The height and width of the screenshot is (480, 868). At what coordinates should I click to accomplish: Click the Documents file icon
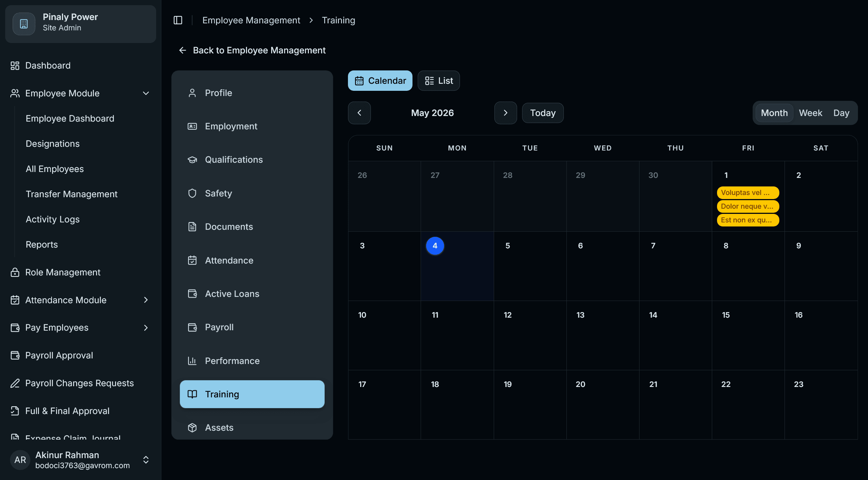coord(192,227)
